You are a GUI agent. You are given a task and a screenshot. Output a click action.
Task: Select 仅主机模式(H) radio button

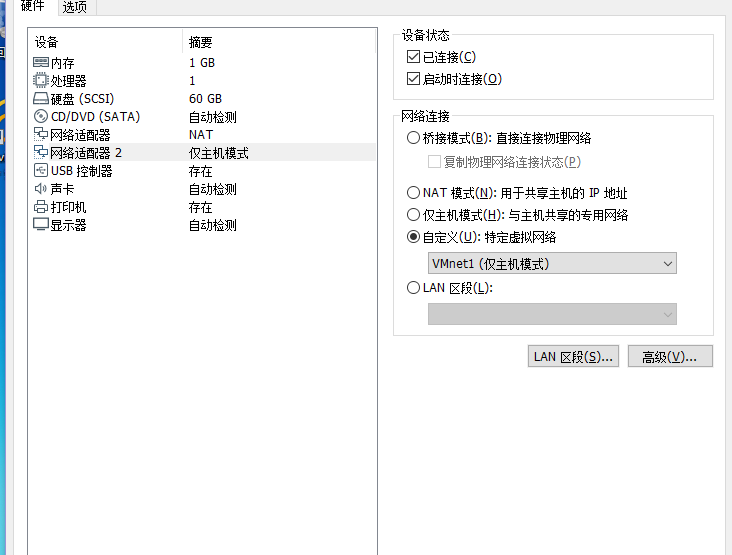(x=413, y=215)
